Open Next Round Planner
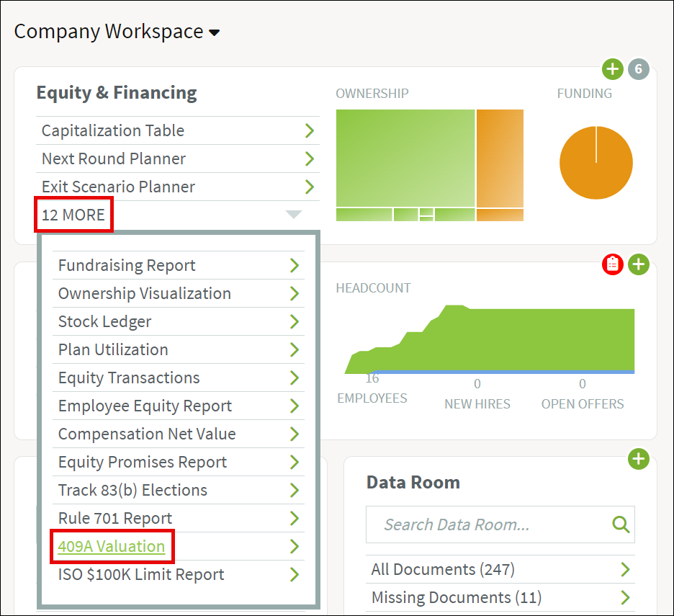This screenshot has height=616, width=674. point(114,159)
